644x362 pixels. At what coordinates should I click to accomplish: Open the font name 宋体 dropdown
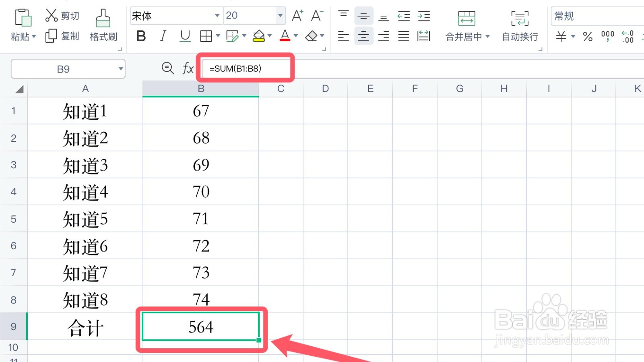[217, 16]
